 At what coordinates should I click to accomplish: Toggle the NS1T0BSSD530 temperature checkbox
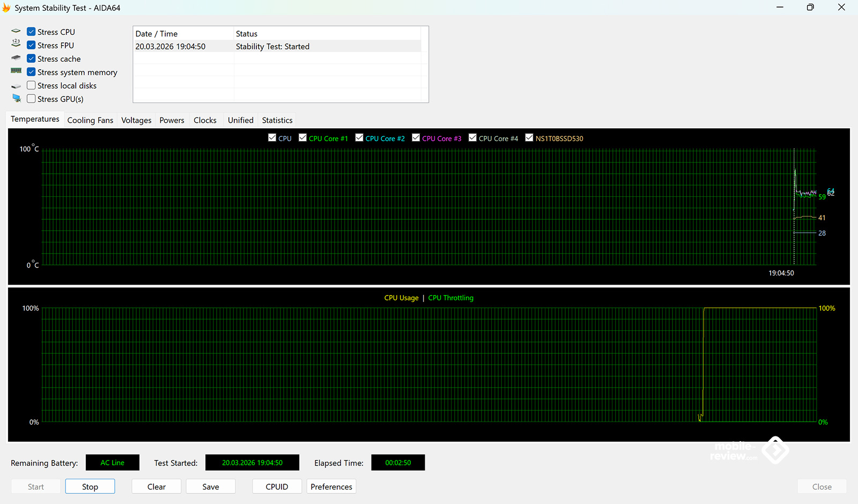(x=529, y=138)
